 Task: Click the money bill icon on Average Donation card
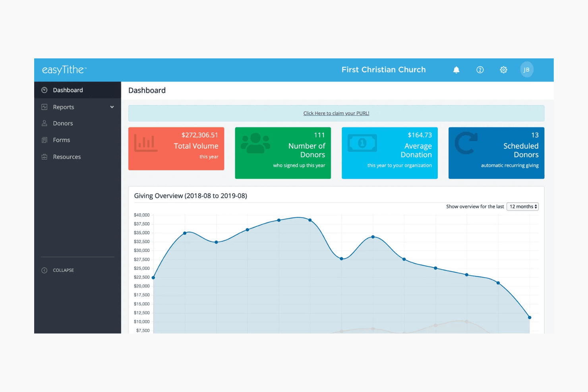pos(362,143)
